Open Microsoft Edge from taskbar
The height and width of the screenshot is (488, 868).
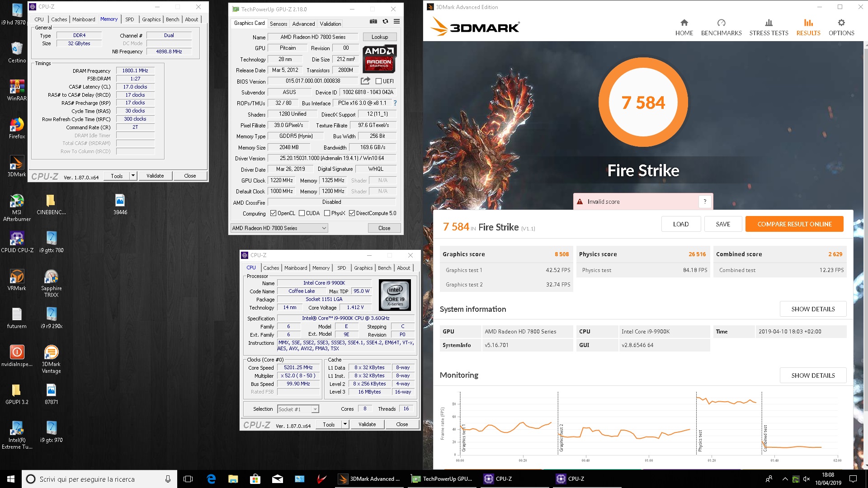click(x=211, y=479)
